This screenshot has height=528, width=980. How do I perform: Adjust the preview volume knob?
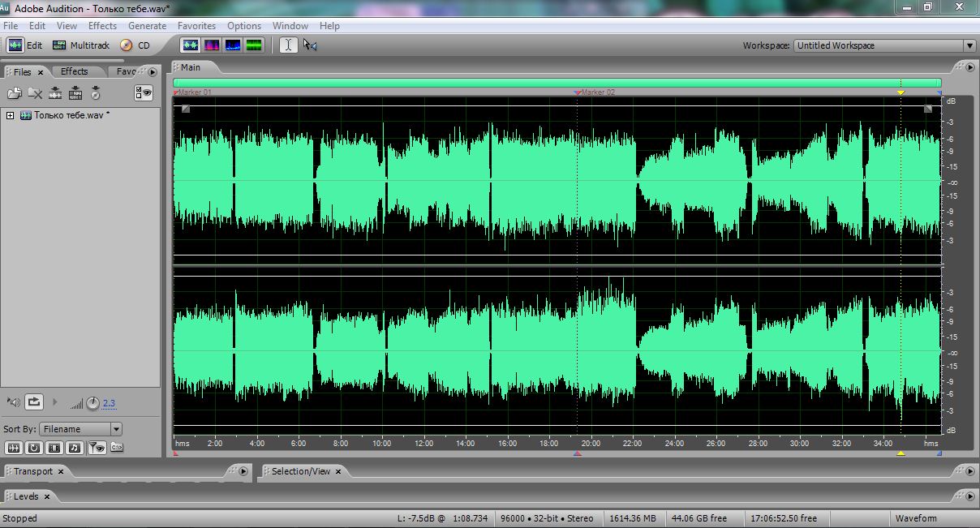(92, 402)
